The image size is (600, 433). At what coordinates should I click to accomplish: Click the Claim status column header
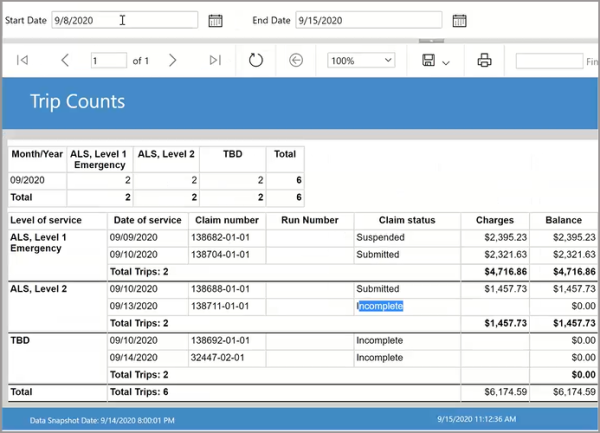406,220
